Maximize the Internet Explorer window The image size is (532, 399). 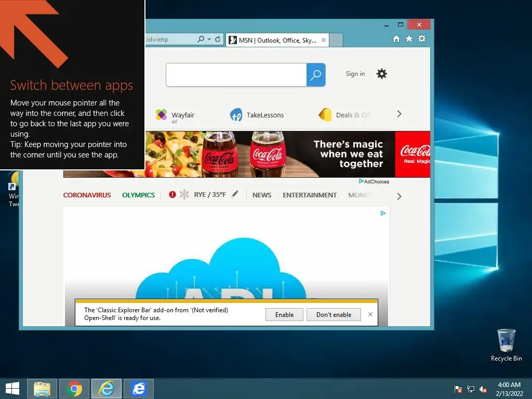(401, 25)
